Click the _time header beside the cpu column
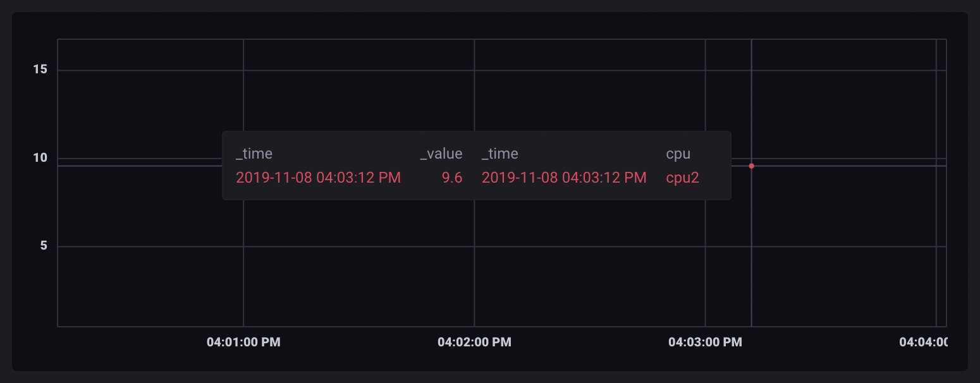 (499, 154)
